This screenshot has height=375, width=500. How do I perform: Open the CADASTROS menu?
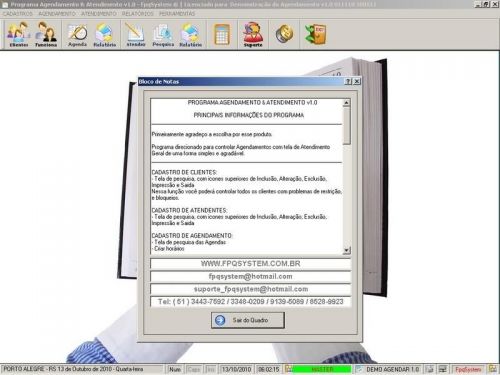(18, 14)
